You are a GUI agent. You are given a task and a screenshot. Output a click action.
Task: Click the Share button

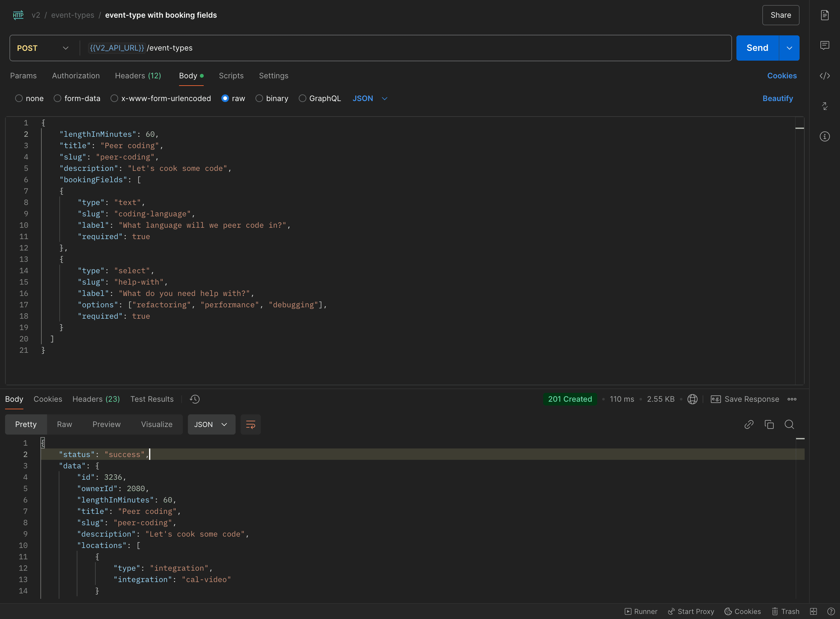point(780,15)
